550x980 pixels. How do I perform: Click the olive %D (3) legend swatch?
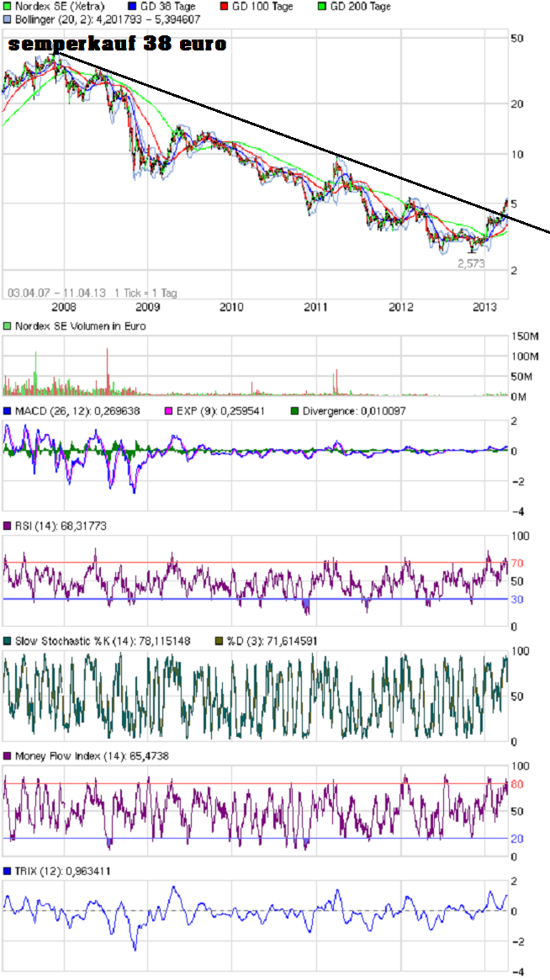pos(218,641)
